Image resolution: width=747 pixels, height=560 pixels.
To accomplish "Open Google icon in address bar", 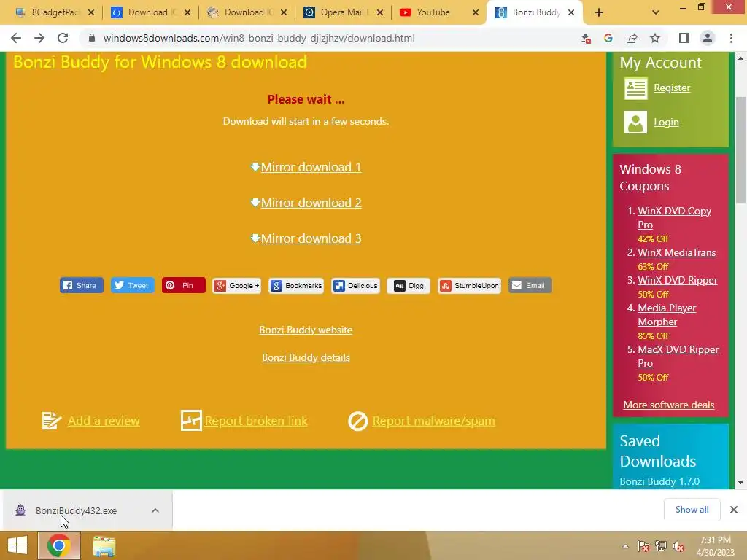I will 608,38.
